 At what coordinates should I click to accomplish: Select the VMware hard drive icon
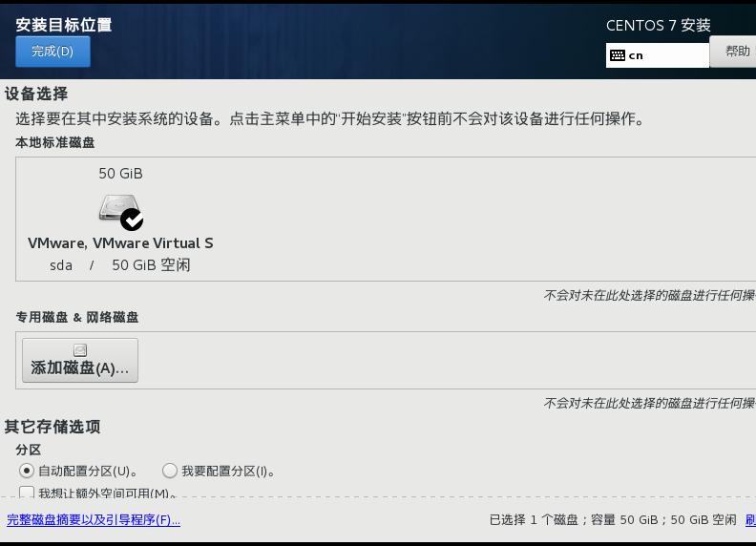click(x=119, y=208)
